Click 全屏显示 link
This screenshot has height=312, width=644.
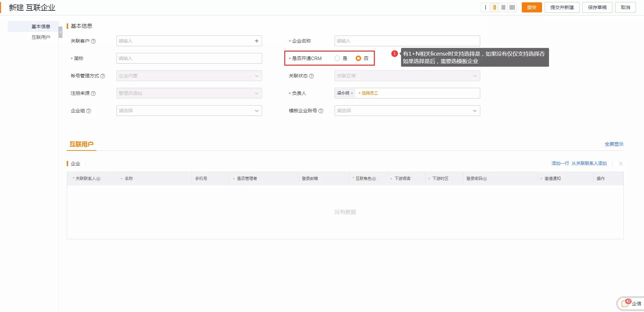click(614, 144)
